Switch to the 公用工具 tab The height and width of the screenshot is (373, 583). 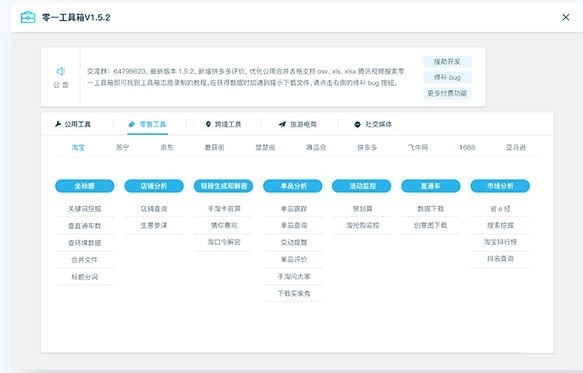click(x=73, y=124)
